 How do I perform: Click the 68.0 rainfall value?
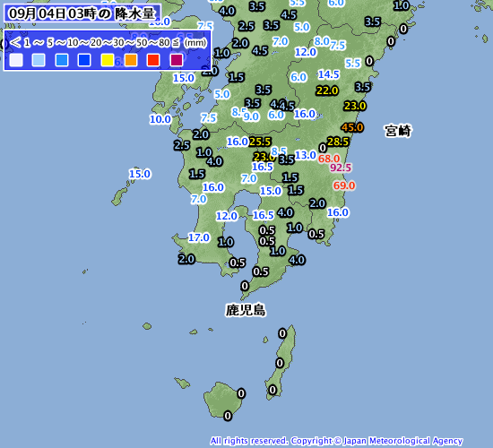329,159
